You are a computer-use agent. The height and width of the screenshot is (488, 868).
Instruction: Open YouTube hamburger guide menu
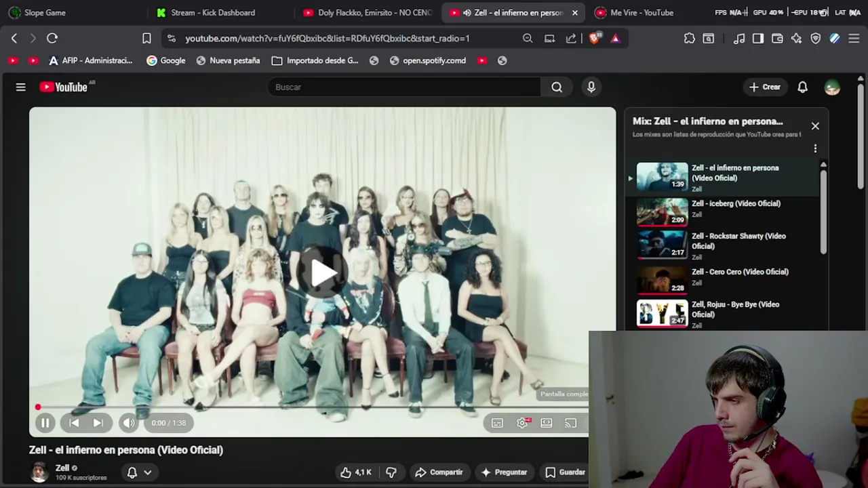pyautogui.click(x=21, y=87)
